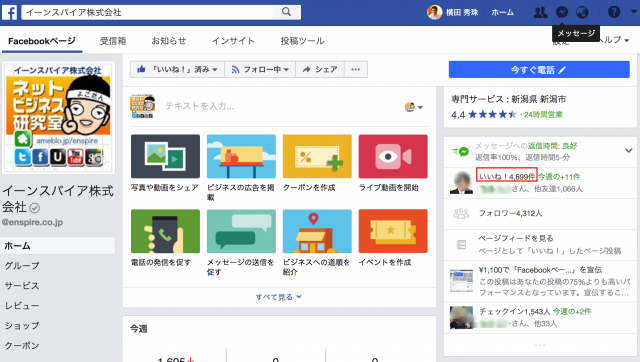The image size is (640, 362).
Task: Switch to the お知らせ tab
Action: (x=169, y=41)
